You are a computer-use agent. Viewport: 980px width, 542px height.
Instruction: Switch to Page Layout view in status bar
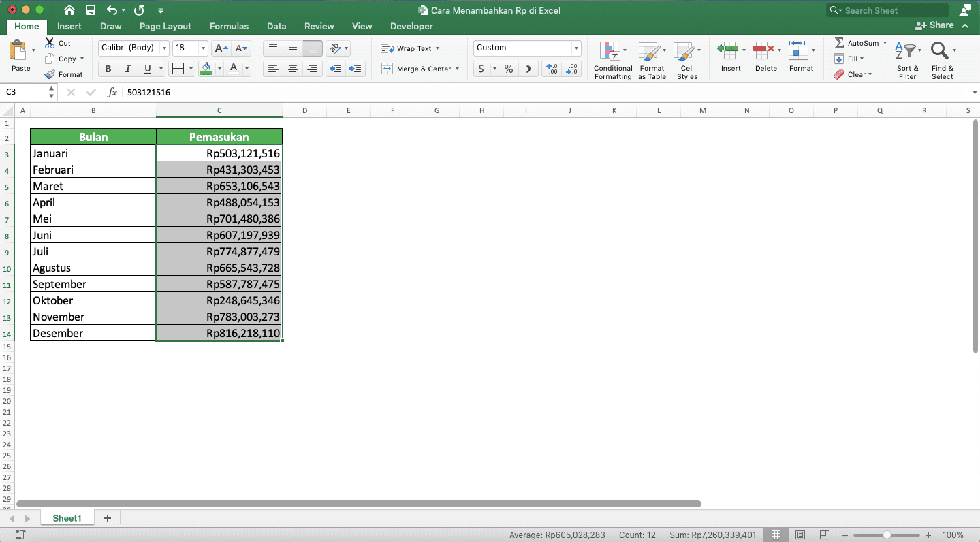(800, 535)
